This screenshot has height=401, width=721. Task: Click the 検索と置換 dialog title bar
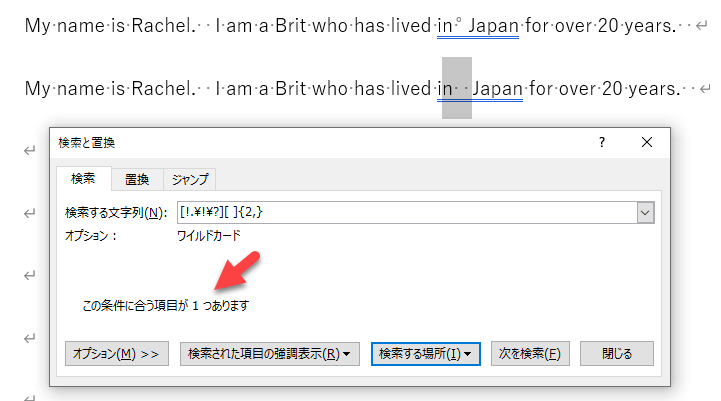click(300, 143)
